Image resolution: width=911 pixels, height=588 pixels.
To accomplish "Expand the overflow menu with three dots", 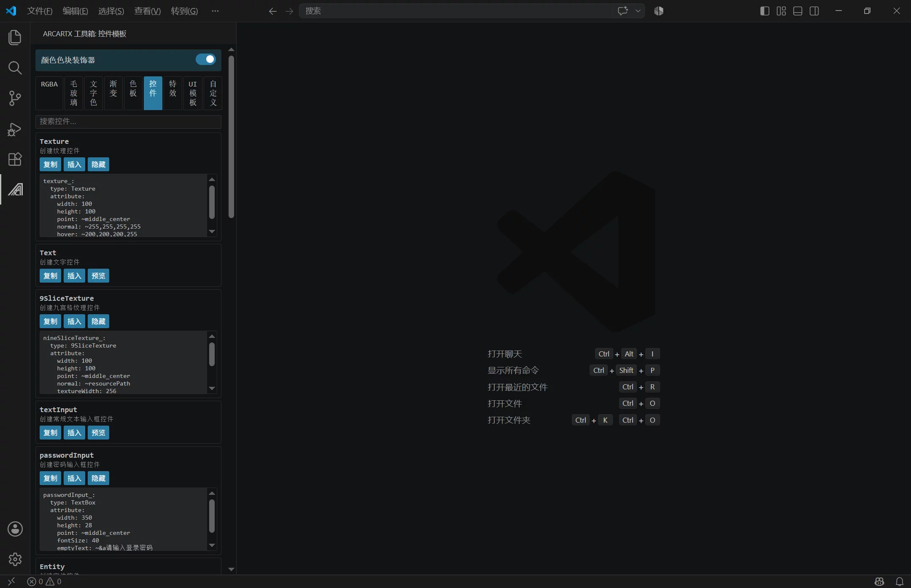I will tap(215, 11).
